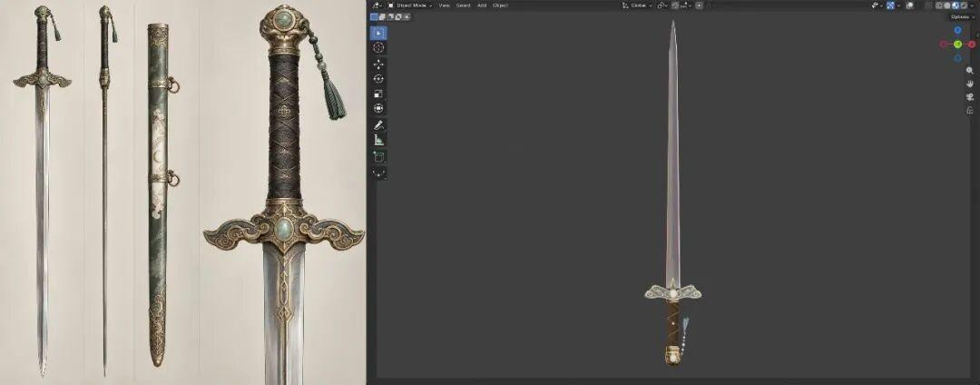Set selection mode to Subtract (third icon)
The width and height of the screenshot is (980, 385).
(x=390, y=17)
